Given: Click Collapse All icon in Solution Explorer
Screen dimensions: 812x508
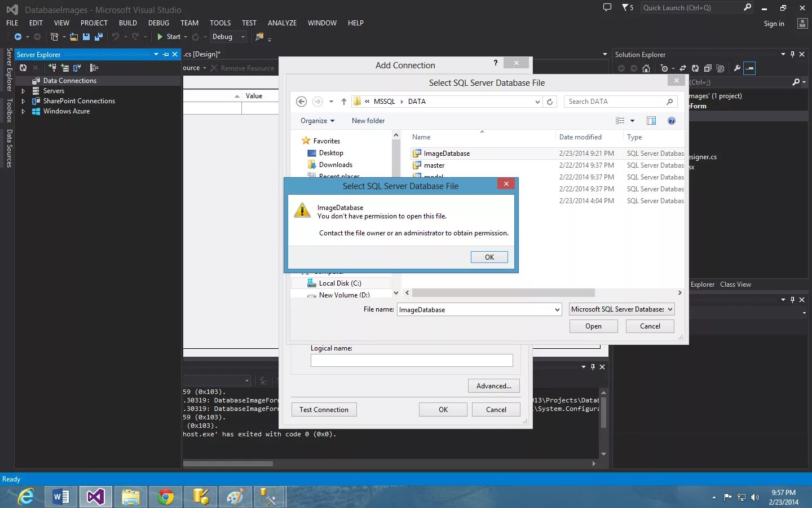Looking at the screenshot, I should [708, 68].
